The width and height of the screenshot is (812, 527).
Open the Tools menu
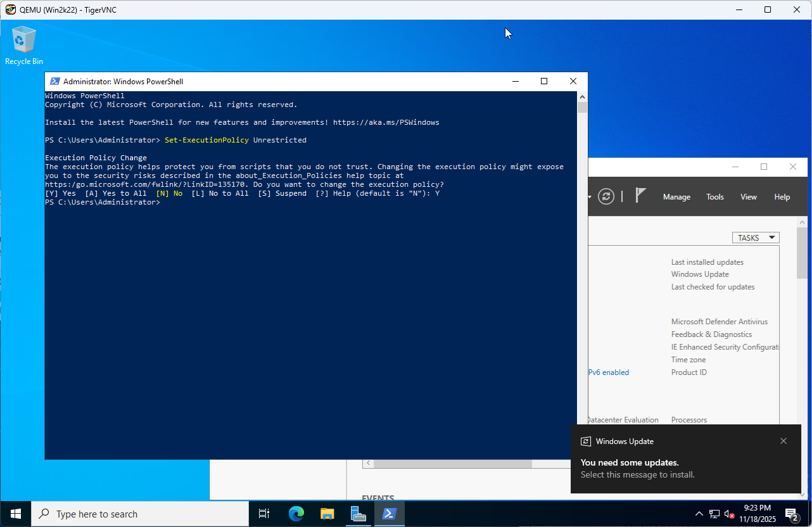coord(714,197)
